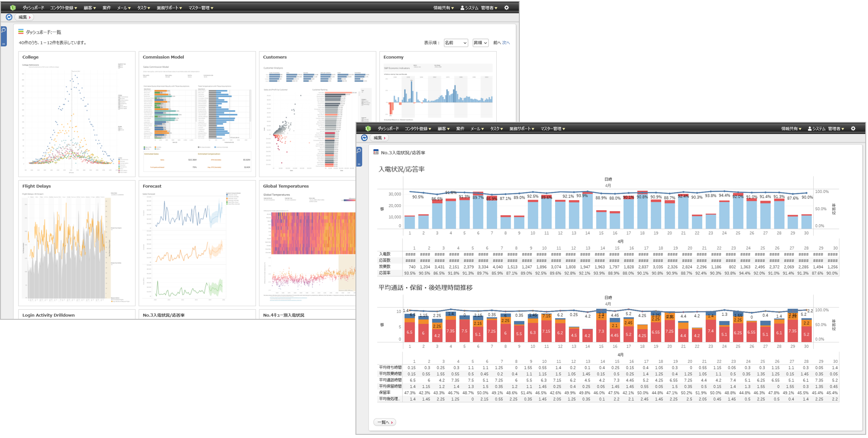Viewport: 868px width, 438px height.
Task: Open コンタクト登録 menu in dashboard list window
Action: [63, 8]
